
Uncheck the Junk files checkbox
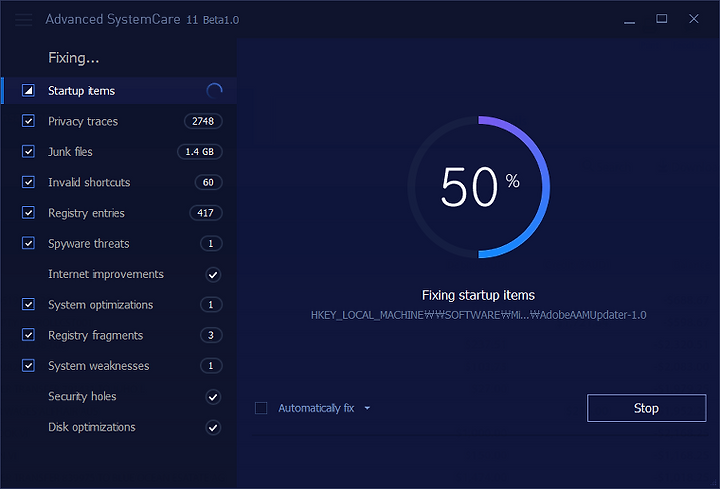[28, 152]
